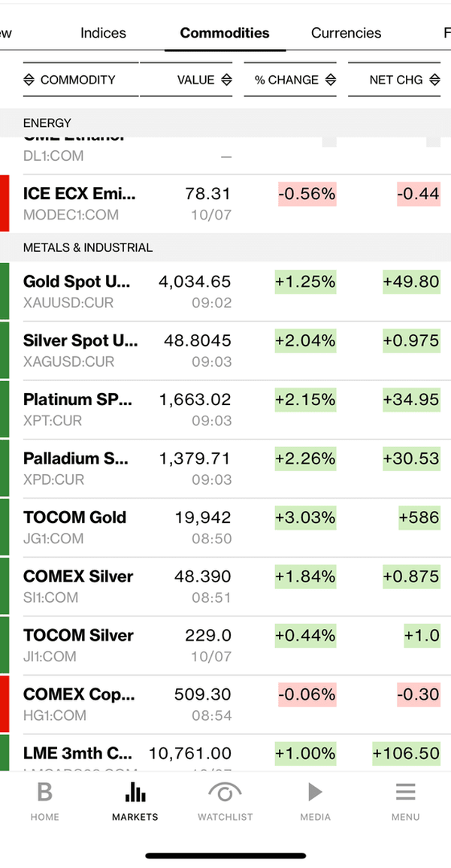The height and width of the screenshot is (868, 451).
Task: Open the Menu hamburger icon
Action: [405, 792]
